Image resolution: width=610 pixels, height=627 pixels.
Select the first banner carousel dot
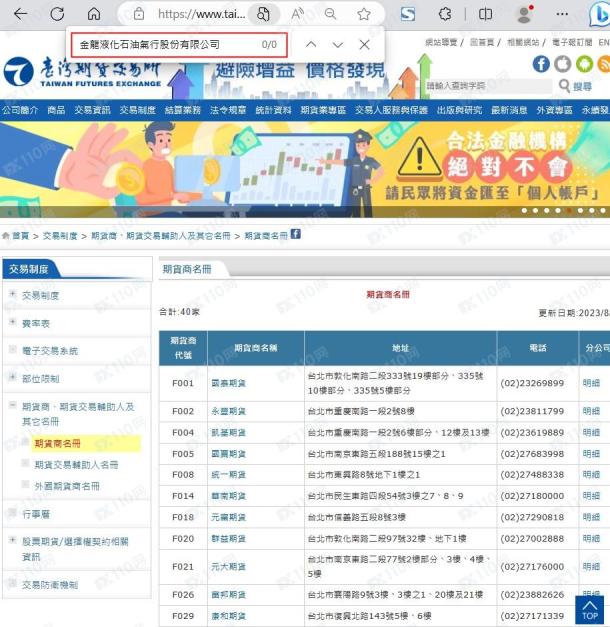(524, 210)
